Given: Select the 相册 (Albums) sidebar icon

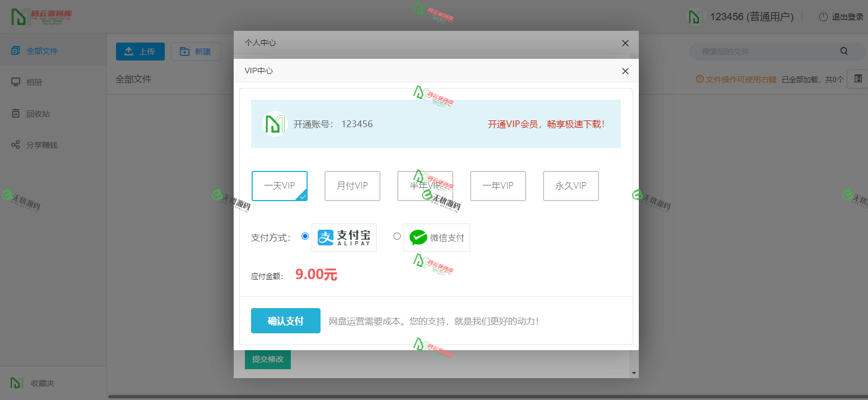Looking at the screenshot, I should [x=16, y=82].
